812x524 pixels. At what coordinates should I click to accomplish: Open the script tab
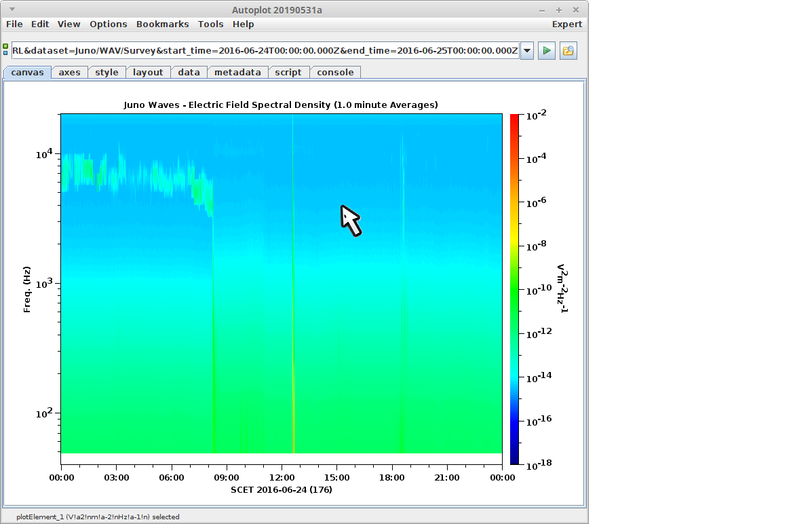click(x=288, y=73)
